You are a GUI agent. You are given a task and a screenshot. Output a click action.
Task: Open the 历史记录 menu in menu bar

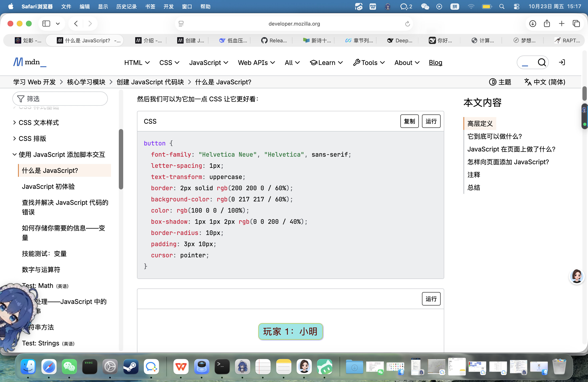pos(126,7)
